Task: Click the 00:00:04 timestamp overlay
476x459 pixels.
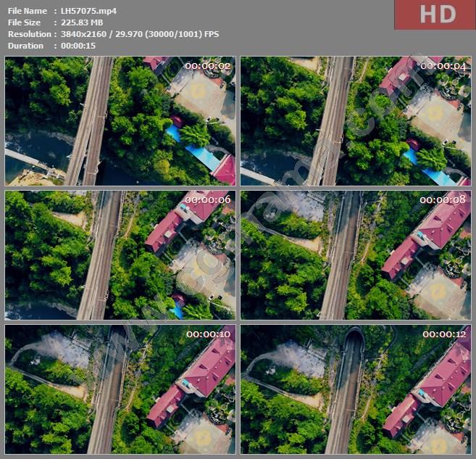Action: click(x=443, y=66)
